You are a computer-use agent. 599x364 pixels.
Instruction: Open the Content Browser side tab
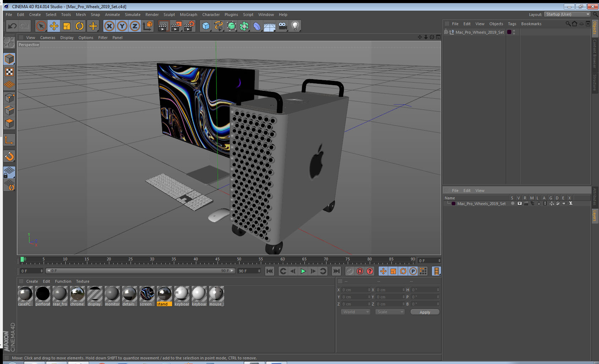(595, 54)
